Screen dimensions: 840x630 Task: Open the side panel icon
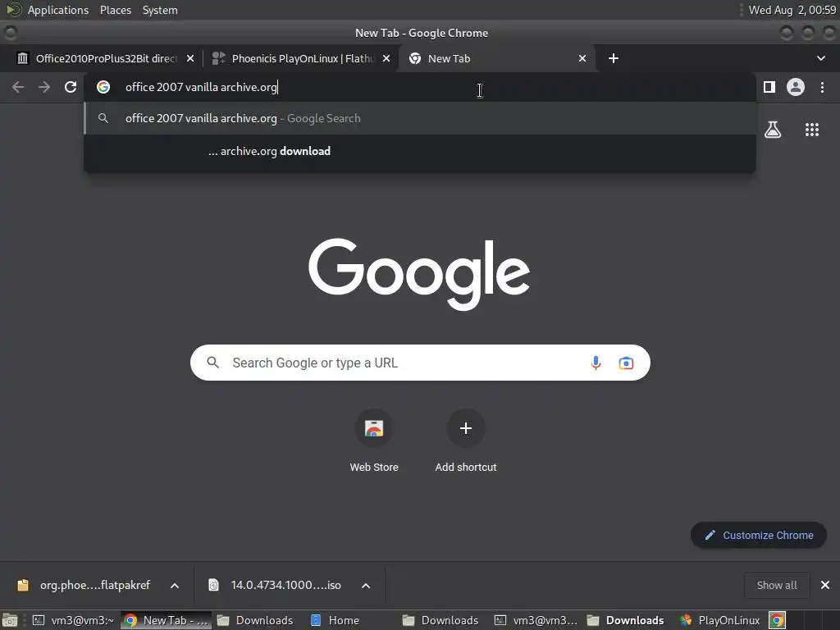click(x=769, y=87)
